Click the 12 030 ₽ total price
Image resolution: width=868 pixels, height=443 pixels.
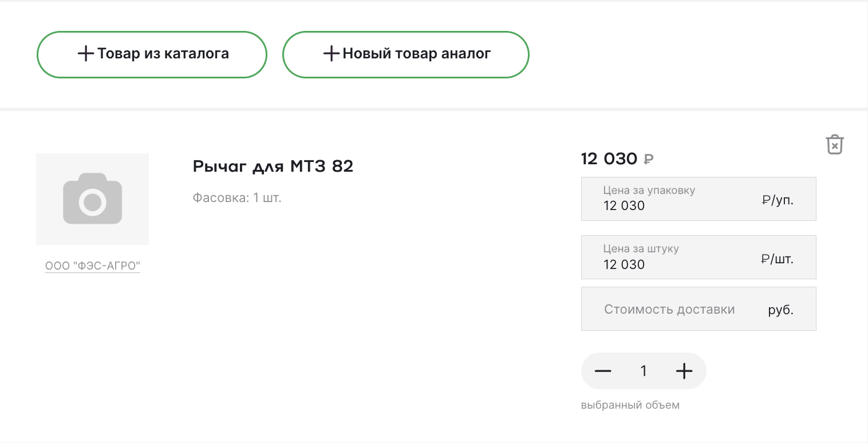(617, 159)
